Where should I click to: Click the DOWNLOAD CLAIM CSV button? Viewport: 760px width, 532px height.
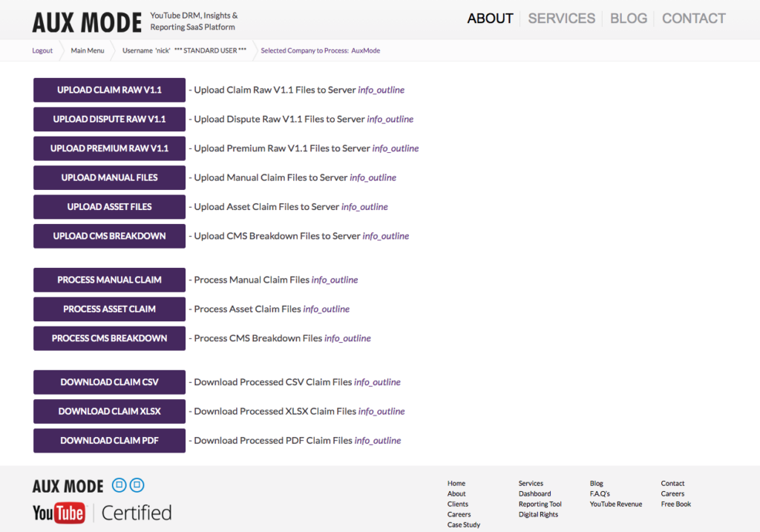click(x=110, y=382)
